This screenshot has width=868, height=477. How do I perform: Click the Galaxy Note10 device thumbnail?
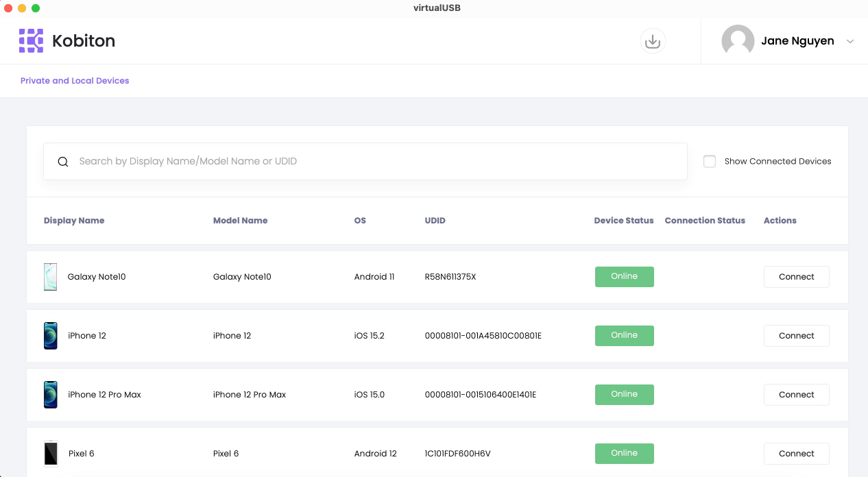point(51,277)
